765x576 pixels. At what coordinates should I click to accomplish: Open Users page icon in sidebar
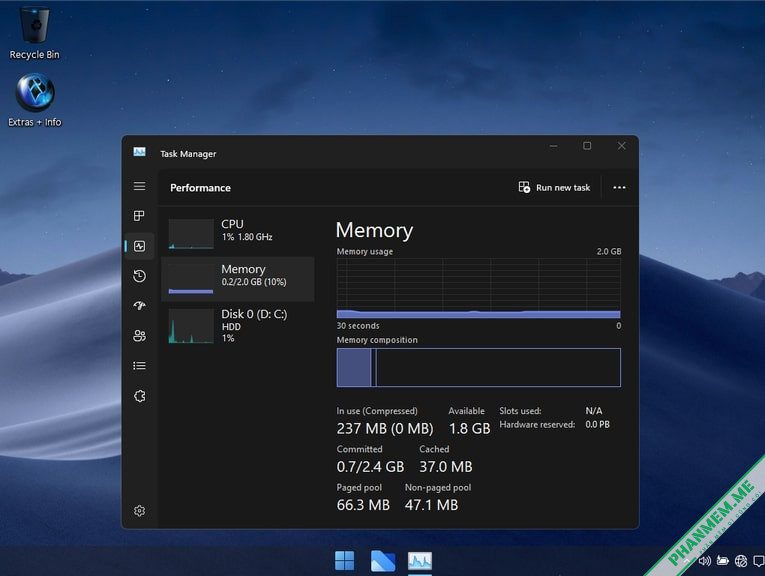tap(140, 336)
